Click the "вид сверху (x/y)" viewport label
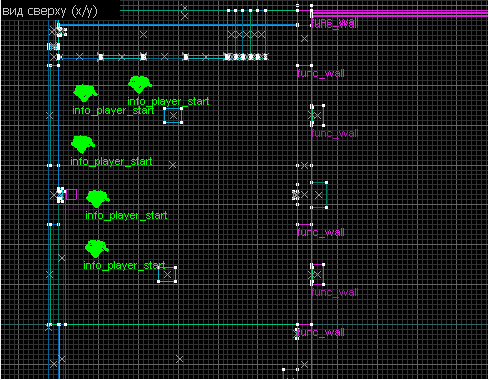The height and width of the screenshot is (380, 489). point(50,11)
